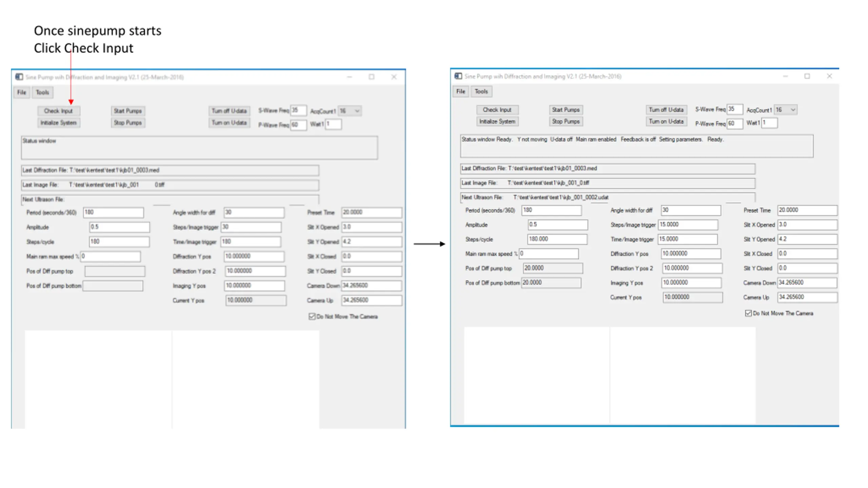The height and width of the screenshot is (488, 868).
Task: Click Amplitude field in left window
Action: [119, 227]
